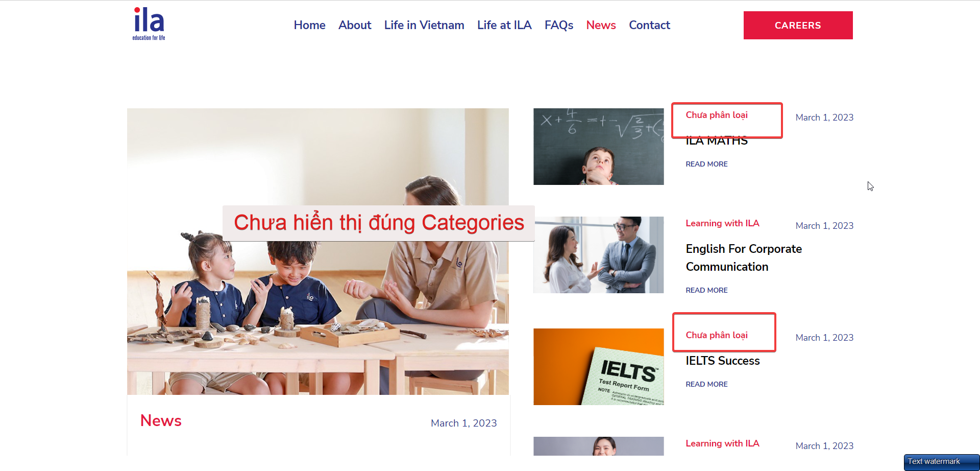Select Life at ILA menu item

pyautogui.click(x=504, y=25)
